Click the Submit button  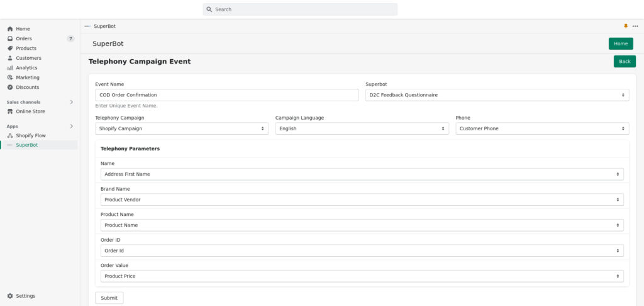[x=109, y=298]
